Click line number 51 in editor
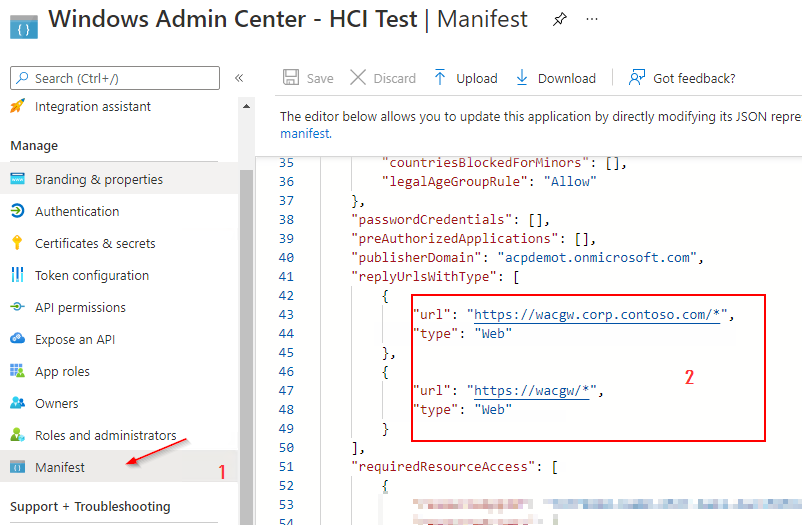This screenshot has width=802, height=525. 286,467
